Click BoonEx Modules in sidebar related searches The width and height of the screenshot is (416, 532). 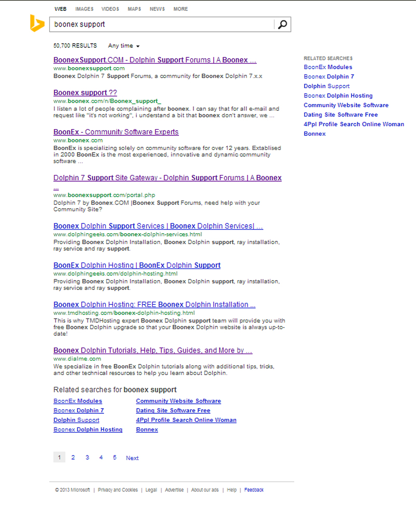coord(328,67)
